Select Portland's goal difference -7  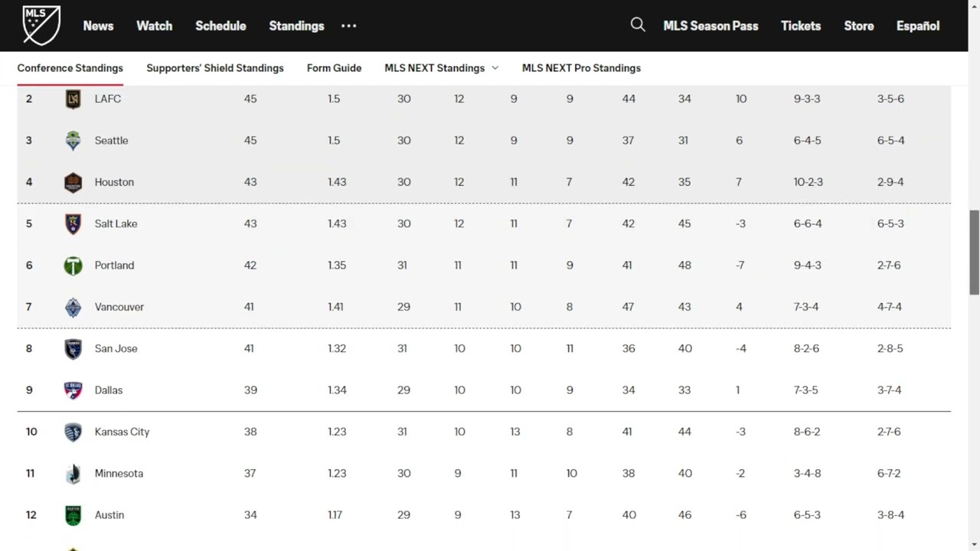tap(740, 266)
